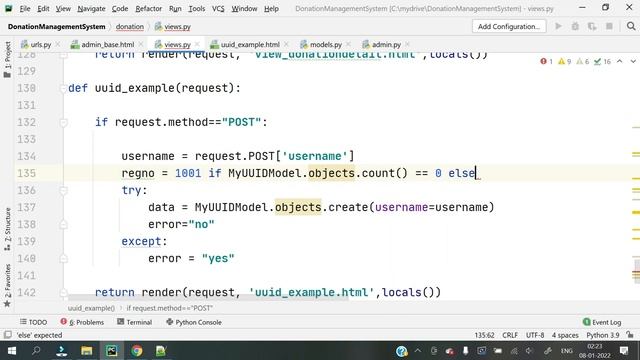Click Add Configuration button
This screenshot has width=640, height=360.
pos(509,27)
